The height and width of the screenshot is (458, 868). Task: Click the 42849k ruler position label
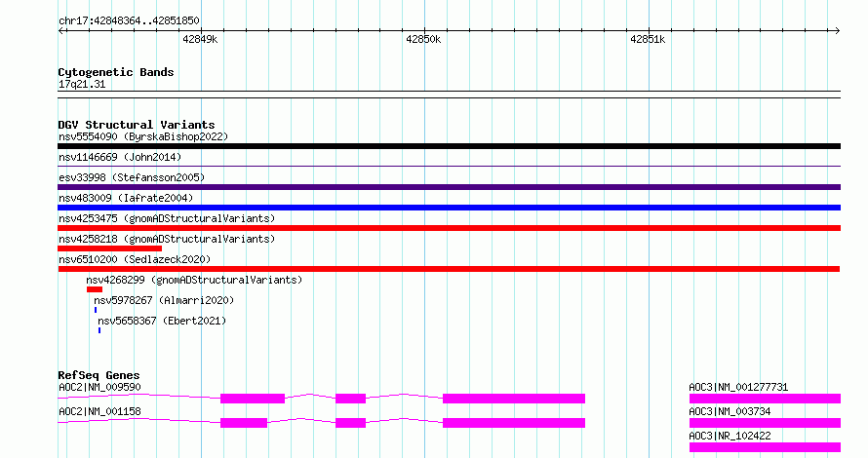(200, 40)
